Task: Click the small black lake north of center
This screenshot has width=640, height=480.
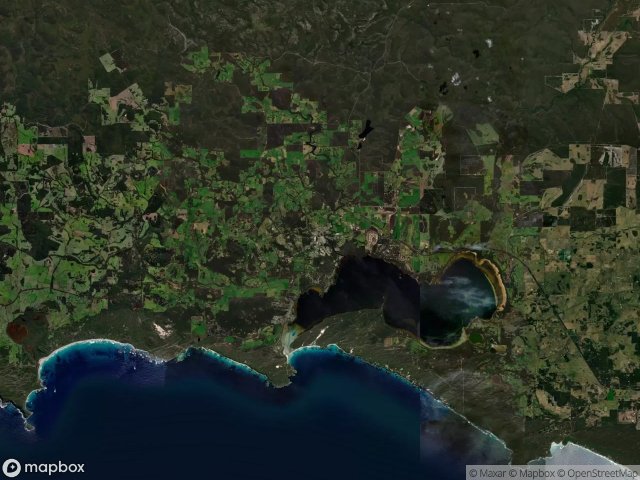Action: (366, 130)
